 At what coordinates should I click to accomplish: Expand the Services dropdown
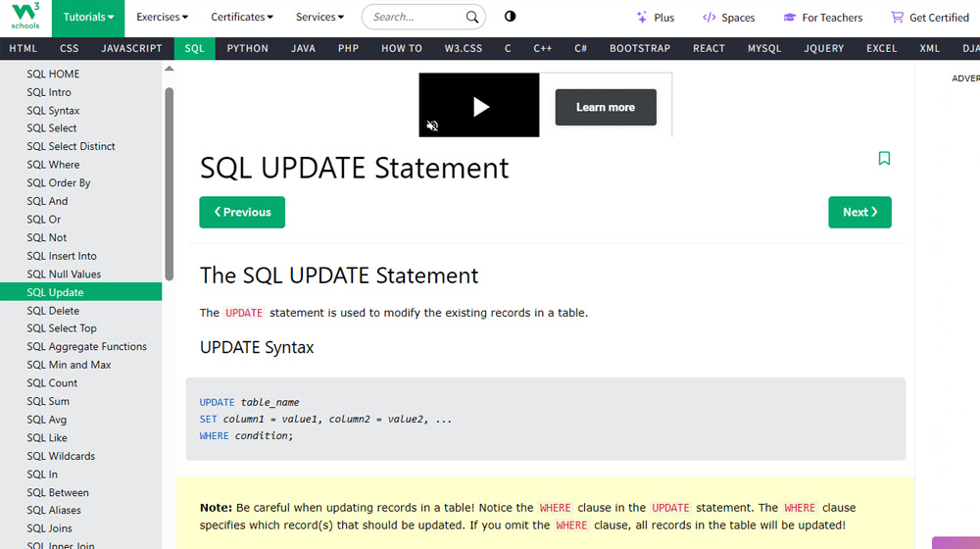click(x=319, y=17)
